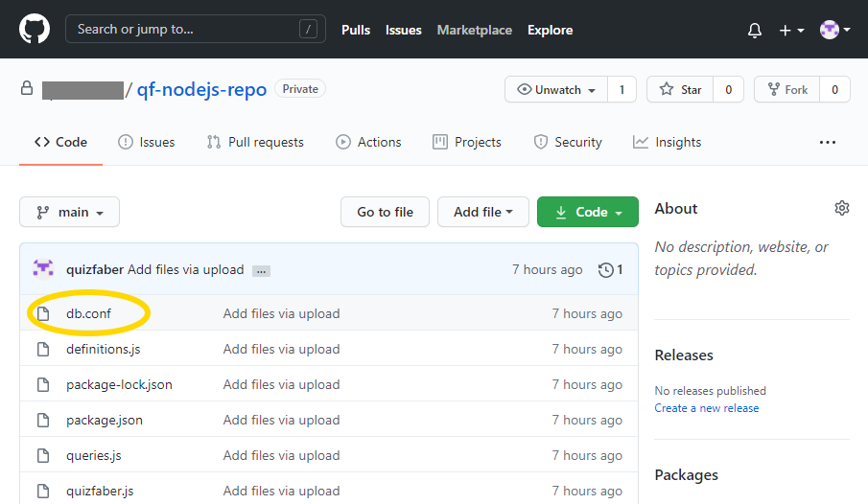868x504 pixels.
Task: Open the main branch dropdown
Action: [69, 212]
